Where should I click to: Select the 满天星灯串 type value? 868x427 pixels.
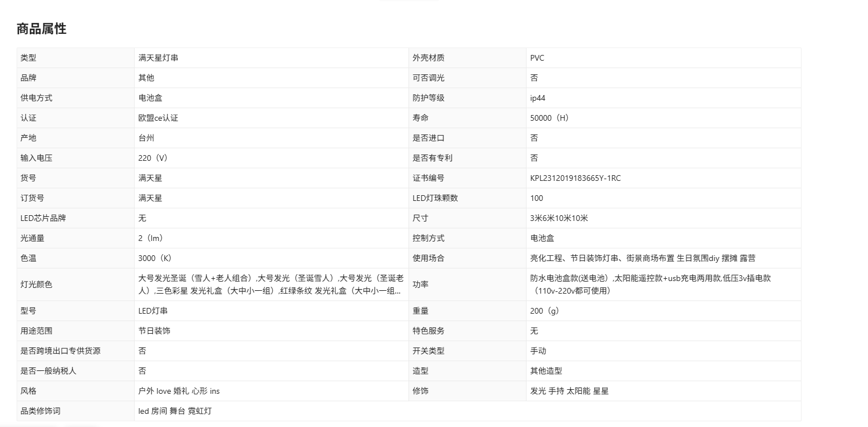tap(154, 58)
